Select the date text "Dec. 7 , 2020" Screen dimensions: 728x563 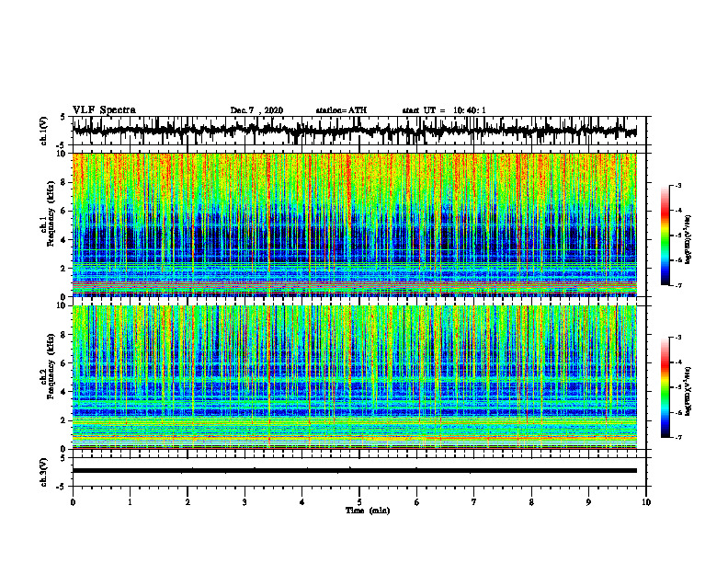point(256,110)
